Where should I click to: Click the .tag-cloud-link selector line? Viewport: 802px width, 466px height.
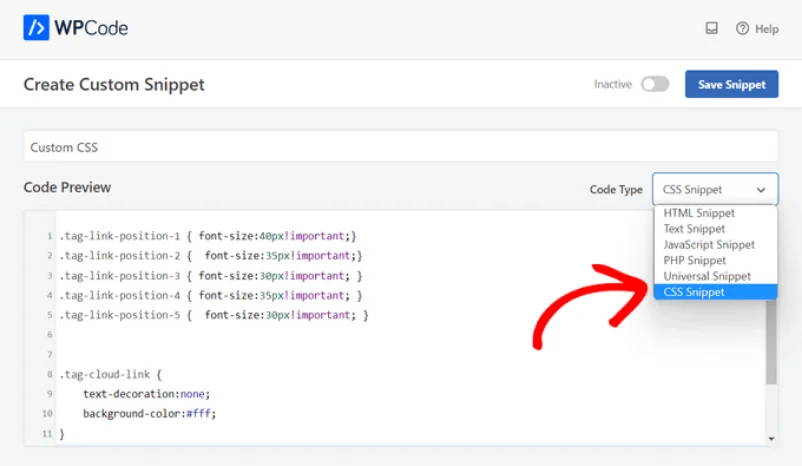[110, 374]
